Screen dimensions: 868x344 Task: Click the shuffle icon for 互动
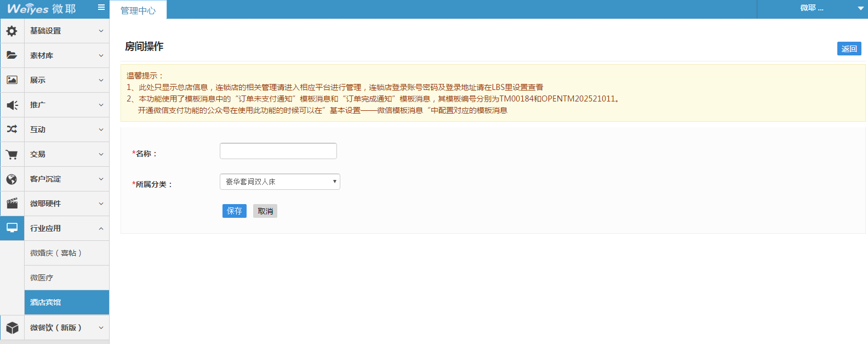(12, 129)
